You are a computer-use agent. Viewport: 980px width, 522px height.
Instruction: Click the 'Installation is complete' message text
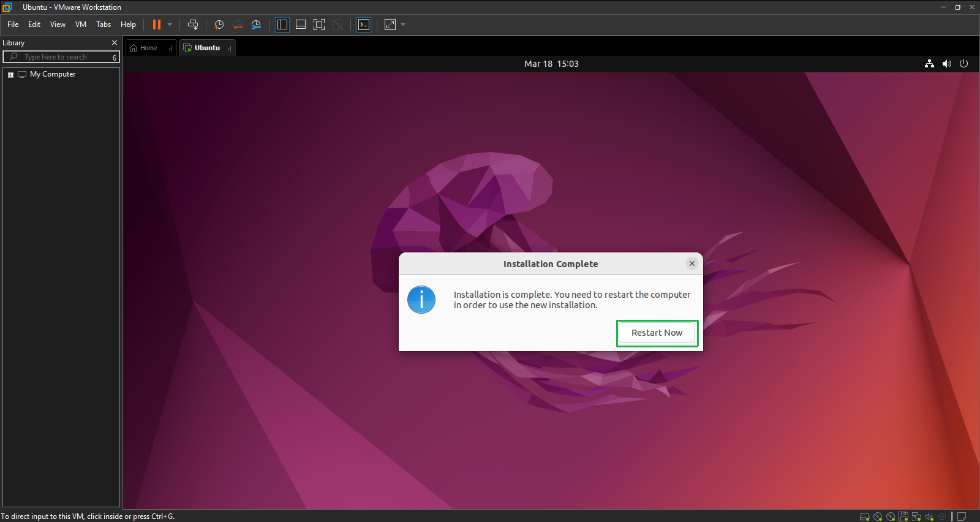pyautogui.click(x=572, y=300)
